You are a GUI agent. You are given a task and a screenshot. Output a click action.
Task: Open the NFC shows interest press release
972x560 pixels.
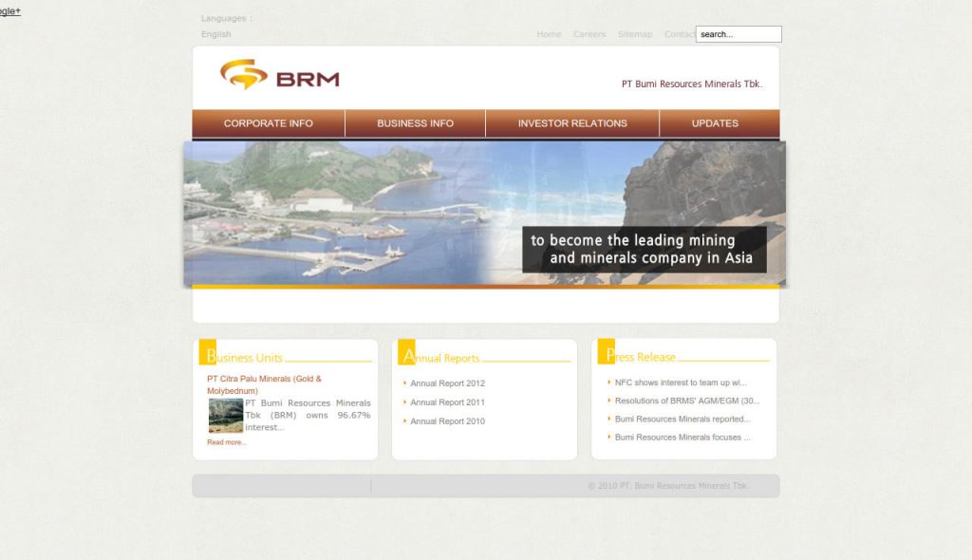[x=681, y=383]
